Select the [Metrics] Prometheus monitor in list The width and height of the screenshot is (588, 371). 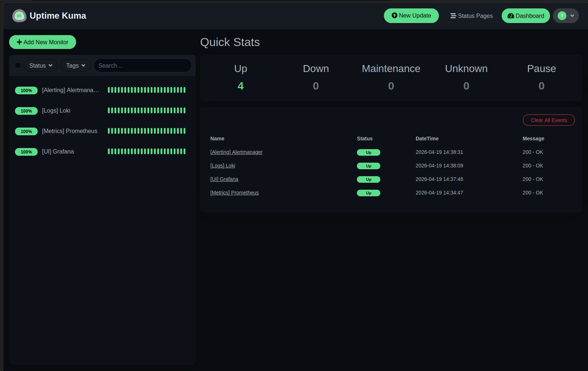pyautogui.click(x=102, y=131)
